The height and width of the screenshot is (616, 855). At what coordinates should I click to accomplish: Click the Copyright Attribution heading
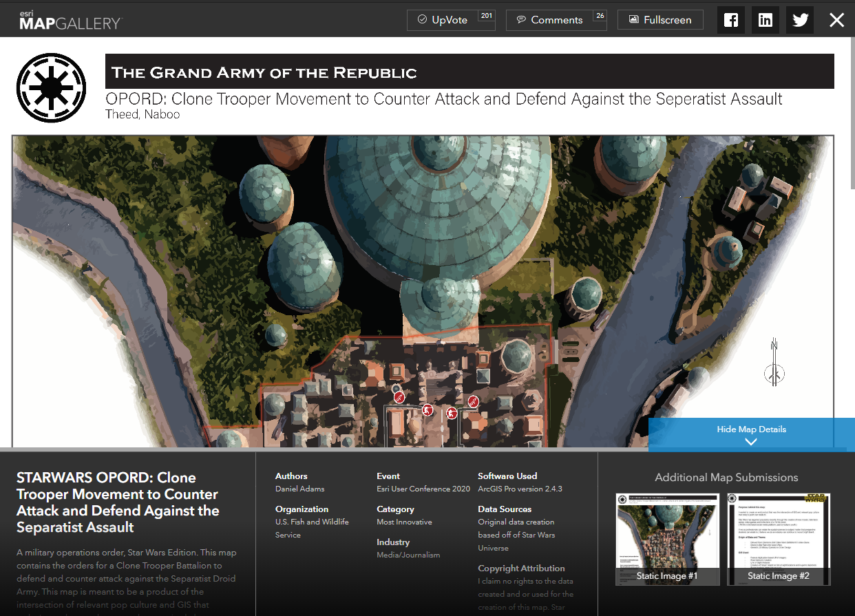coord(521,569)
